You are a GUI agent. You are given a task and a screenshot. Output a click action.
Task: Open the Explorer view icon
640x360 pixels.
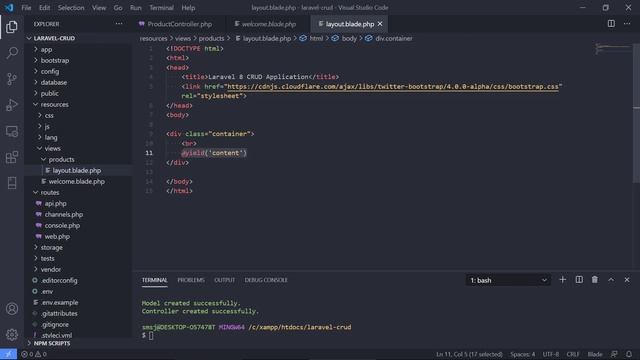pyautogui.click(x=12, y=27)
